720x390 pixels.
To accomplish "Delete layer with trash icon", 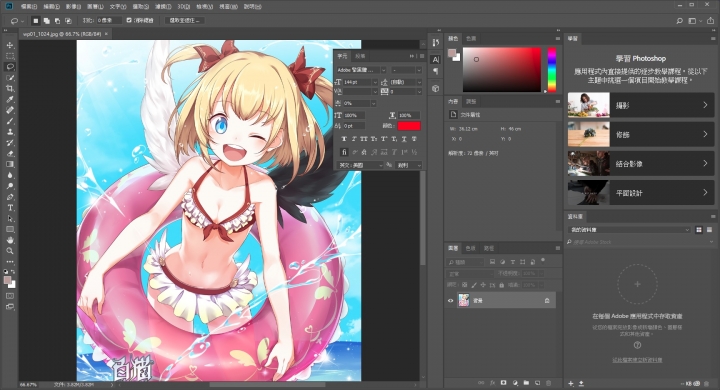I will coord(548,383).
